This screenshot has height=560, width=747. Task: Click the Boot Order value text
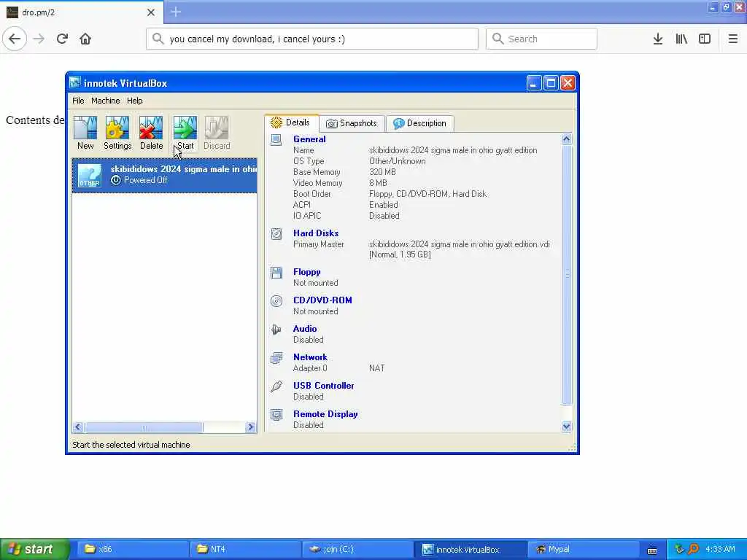[427, 194]
